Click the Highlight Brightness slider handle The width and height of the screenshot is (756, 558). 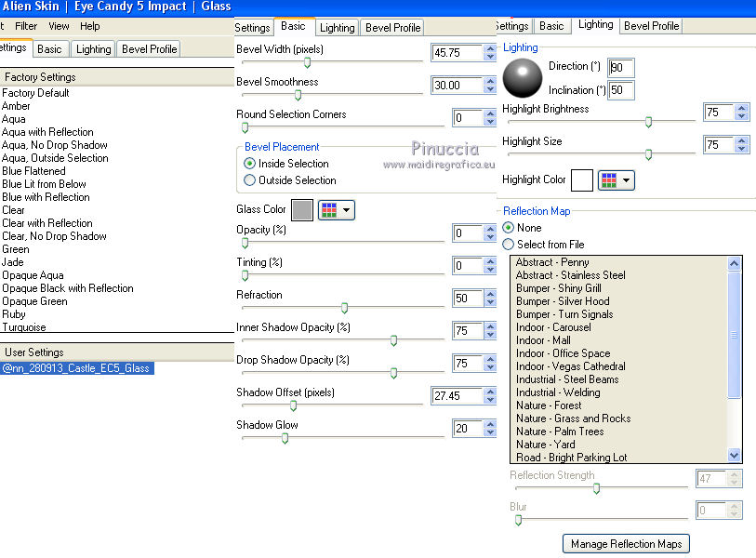tap(648, 122)
